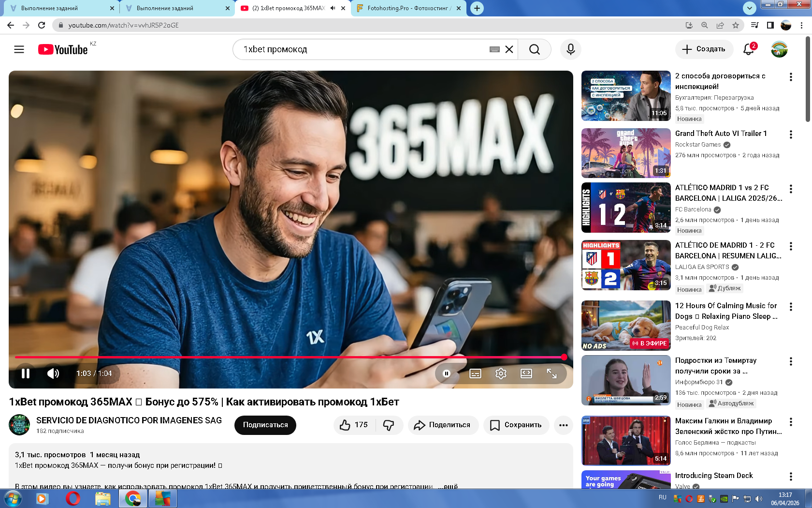
Task: Mute the video volume speaker icon
Action: 53,374
